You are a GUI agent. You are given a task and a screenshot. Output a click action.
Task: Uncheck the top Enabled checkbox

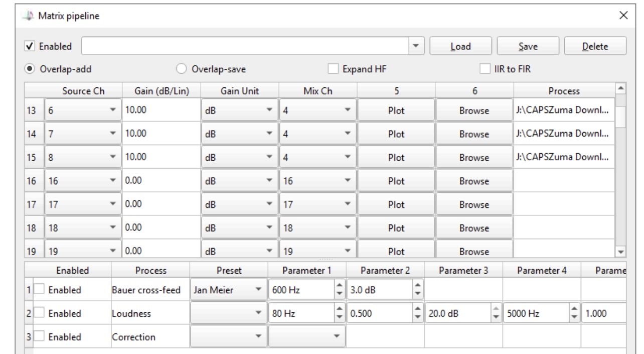(30, 46)
